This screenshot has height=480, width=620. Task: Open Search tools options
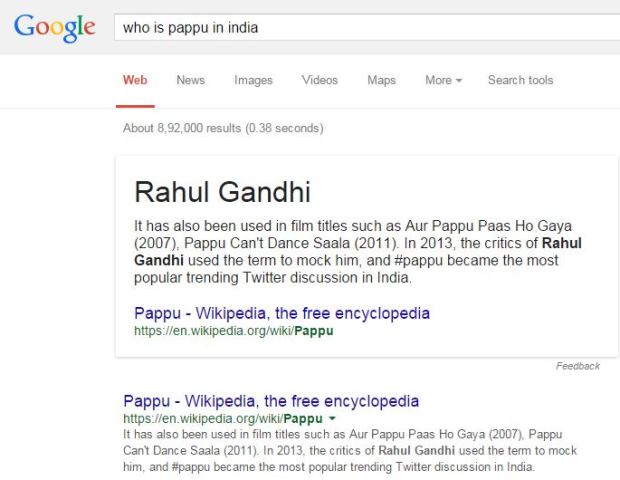click(520, 80)
